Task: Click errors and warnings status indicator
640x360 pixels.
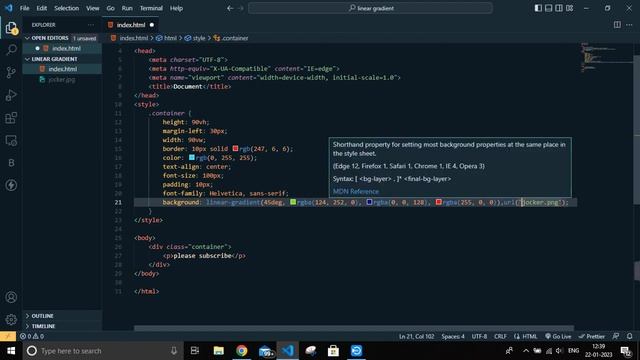Action: click(32, 336)
